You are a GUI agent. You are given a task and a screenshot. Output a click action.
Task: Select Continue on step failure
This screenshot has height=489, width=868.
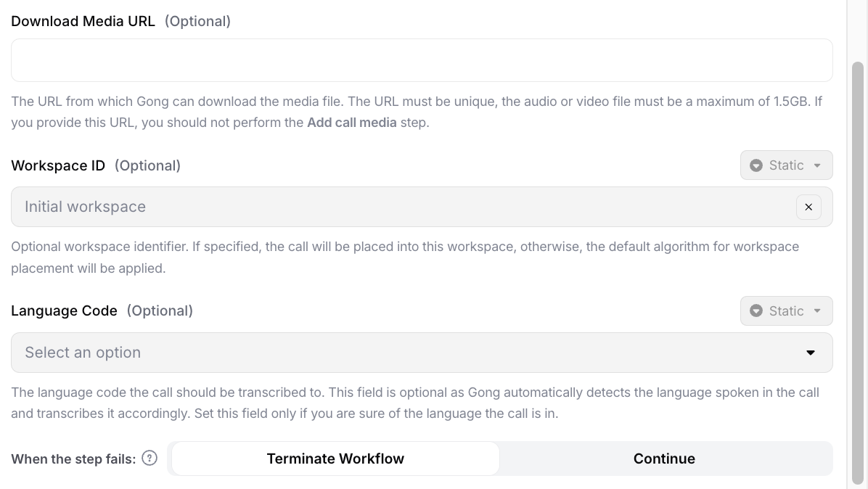tap(664, 459)
